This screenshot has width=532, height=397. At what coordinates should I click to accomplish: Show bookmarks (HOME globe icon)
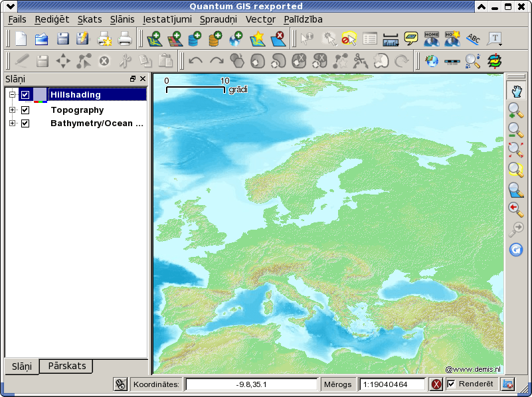pyautogui.click(x=432, y=39)
